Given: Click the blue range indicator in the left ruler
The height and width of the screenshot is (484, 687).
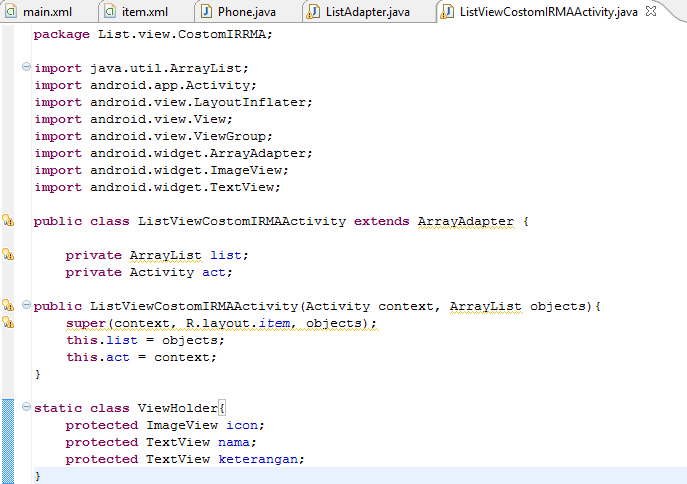Looking at the screenshot, I should [x=8, y=441].
